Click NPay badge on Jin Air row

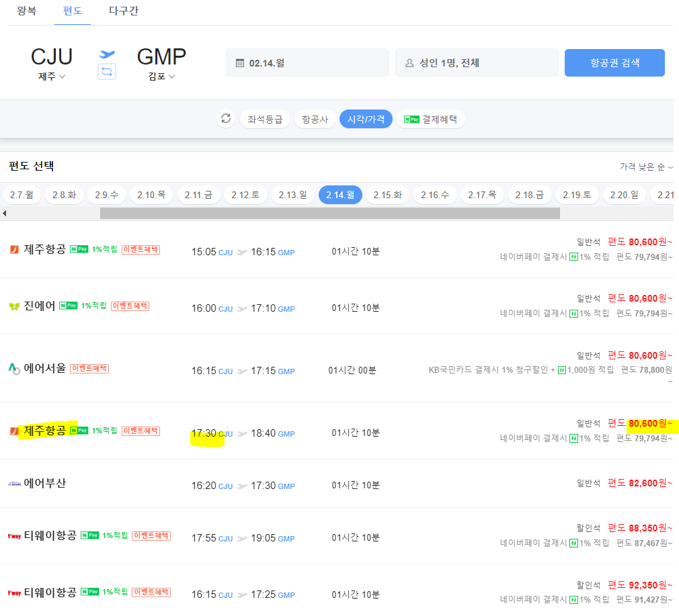click(x=68, y=306)
